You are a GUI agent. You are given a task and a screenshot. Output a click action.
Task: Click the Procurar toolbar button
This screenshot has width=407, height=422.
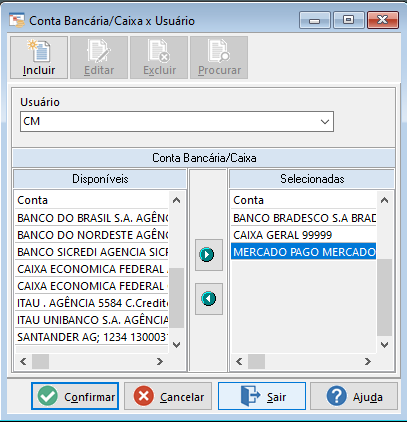[x=219, y=58]
